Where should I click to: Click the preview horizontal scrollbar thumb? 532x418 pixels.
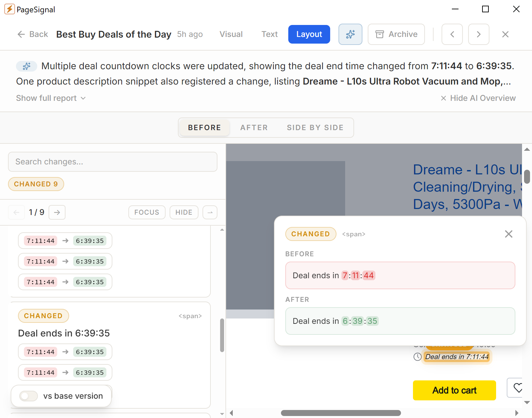click(x=341, y=413)
